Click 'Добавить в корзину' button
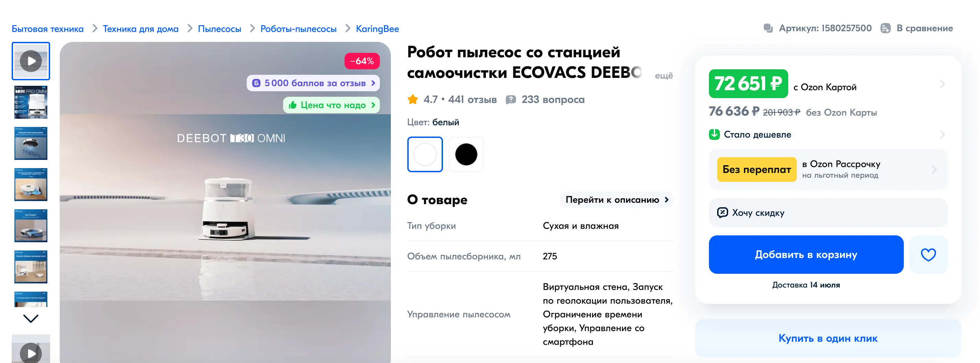 (806, 255)
